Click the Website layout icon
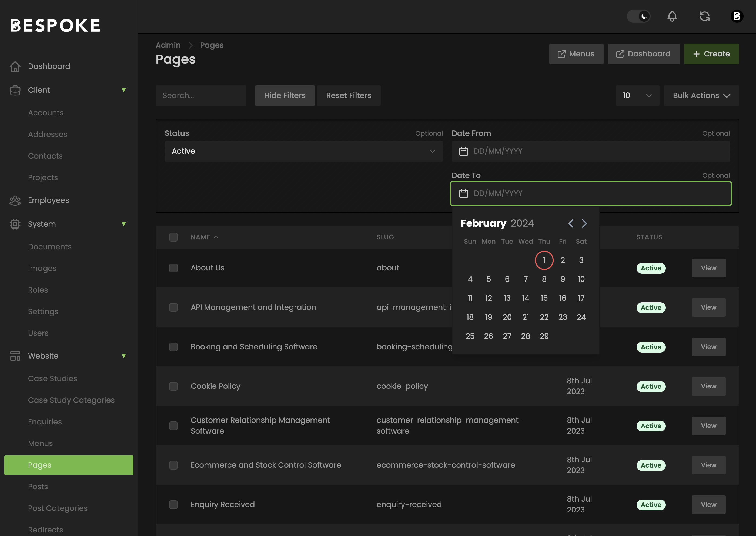756x536 pixels. pyautogui.click(x=15, y=356)
